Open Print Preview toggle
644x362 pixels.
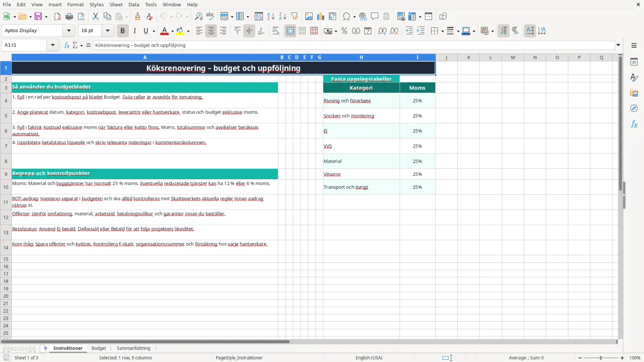click(81, 17)
